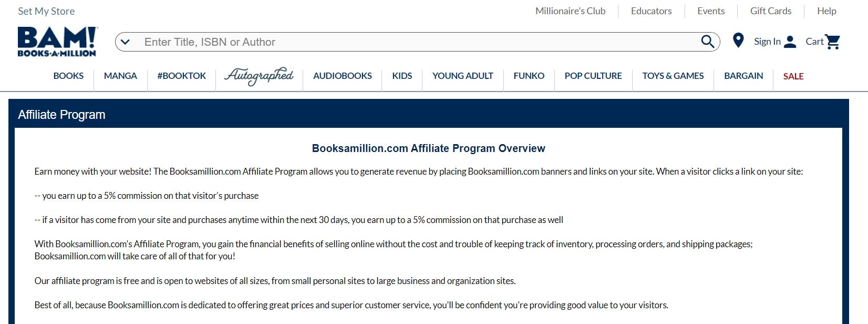Go to the BARGAIN section
Viewport: 868px width, 324px height.
point(743,76)
